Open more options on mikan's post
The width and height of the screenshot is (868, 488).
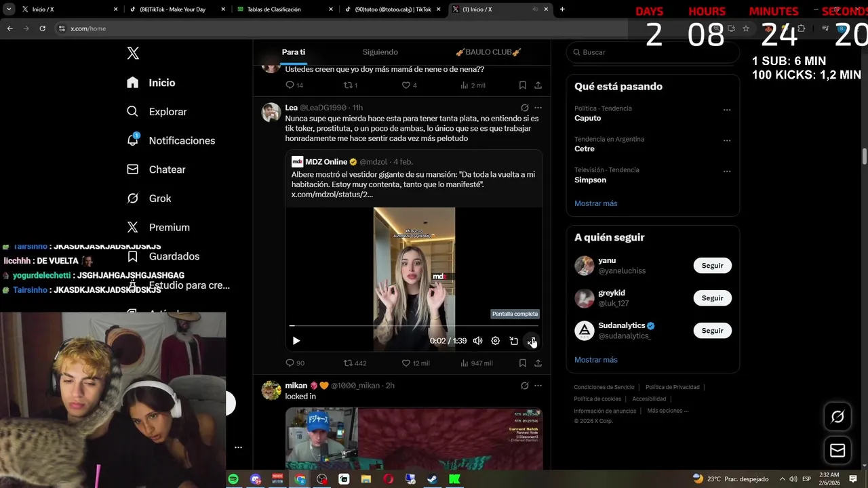coord(538,386)
